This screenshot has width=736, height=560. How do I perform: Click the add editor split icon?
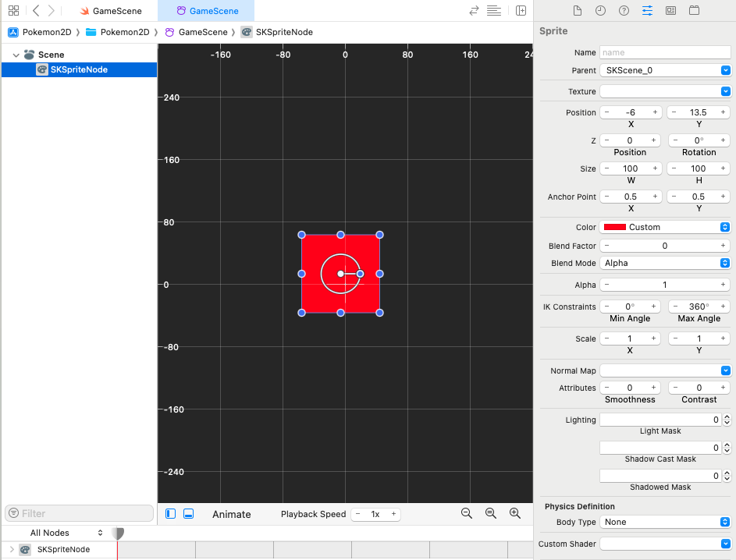[x=521, y=11]
